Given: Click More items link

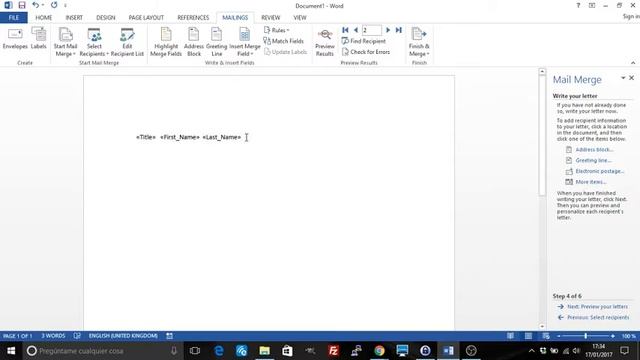Looking at the screenshot, I should point(591,182).
